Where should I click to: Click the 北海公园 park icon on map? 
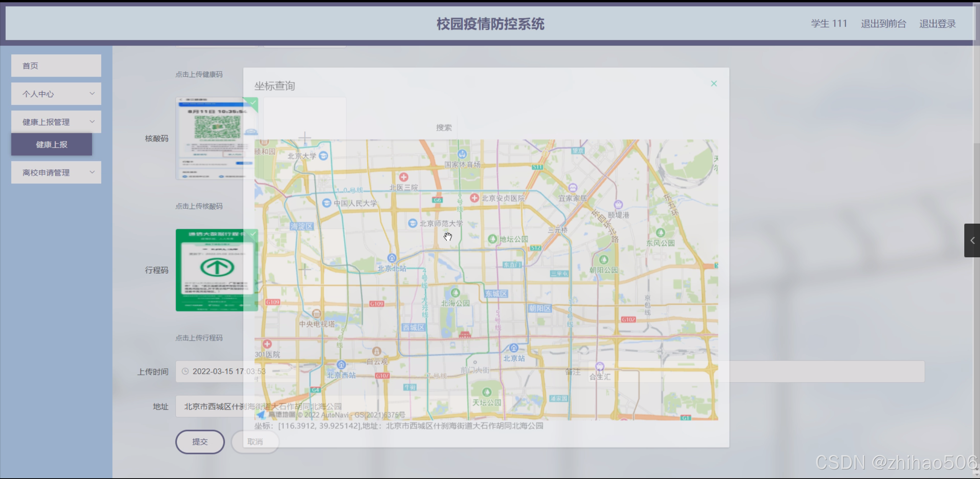(455, 293)
